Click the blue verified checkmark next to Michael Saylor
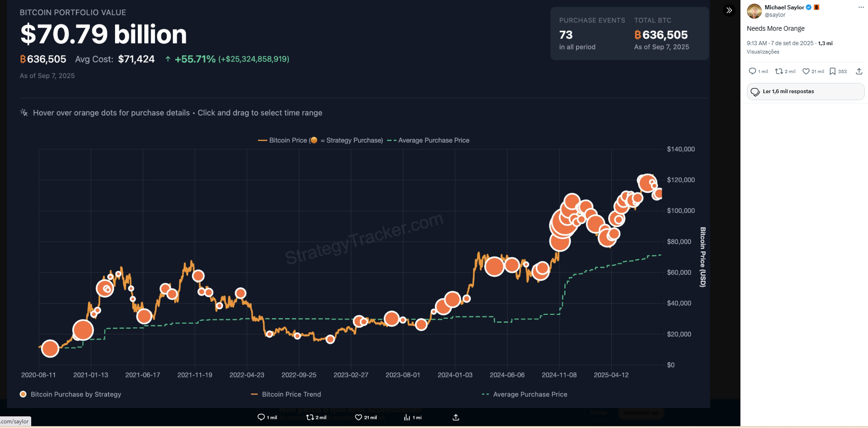 point(808,7)
